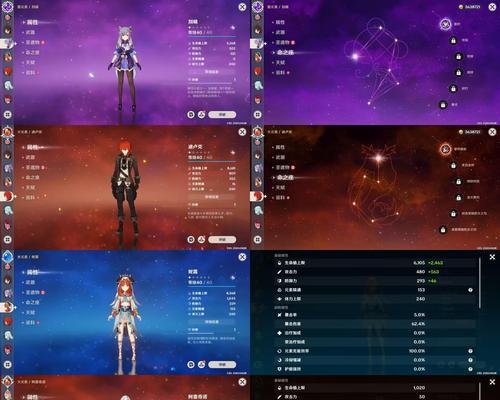
Task: Open the character grid icon in purple Keqing attributes sidebar
Action: coord(7,114)
